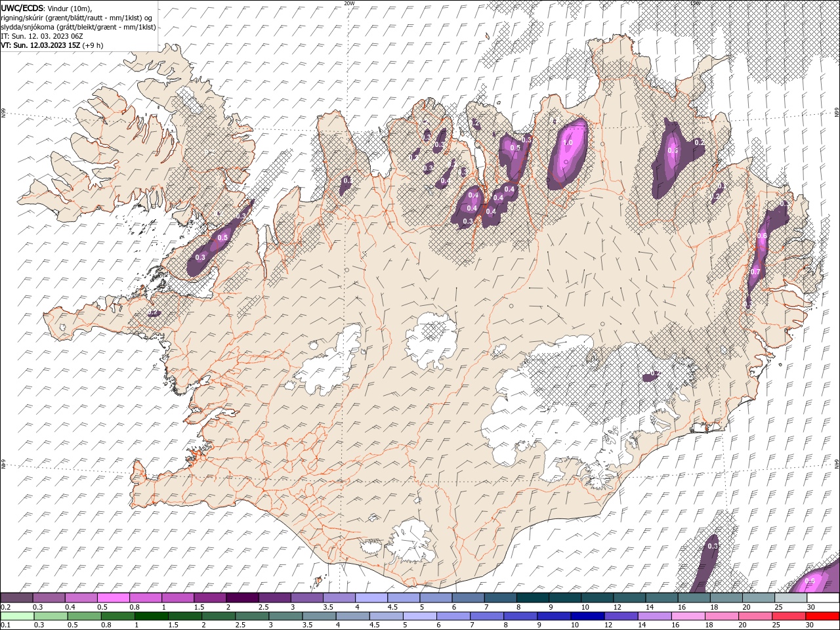Pick the bright red 30 swatch in lower legend
Viewport: 840px width, 630px height.
coord(822,616)
